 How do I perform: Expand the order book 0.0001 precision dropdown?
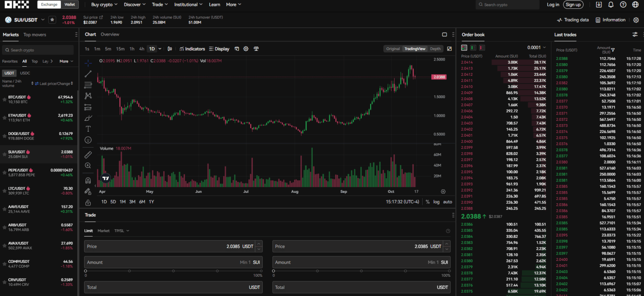(x=537, y=48)
